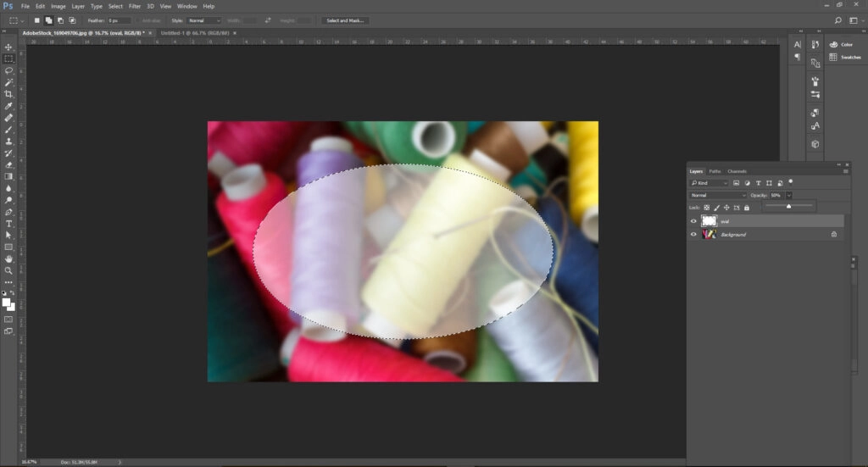
Task: Select the Move tool
Action: [x=8, y=47]
